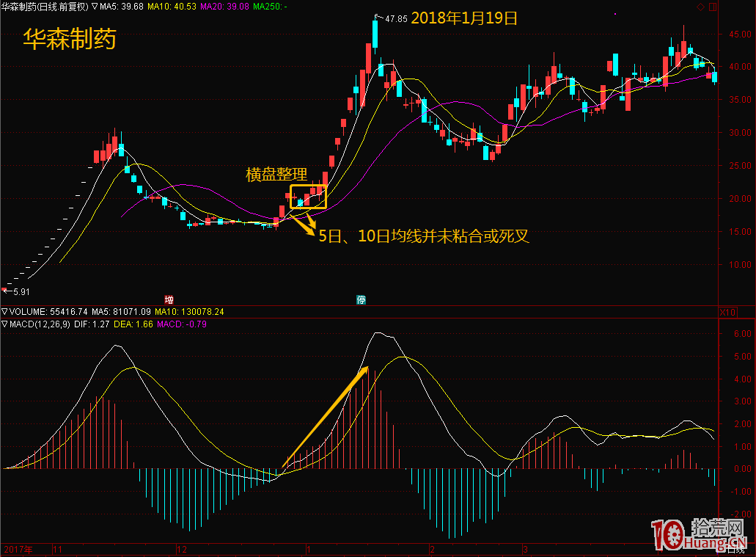Click month 2 on the date axis
The image size is (756, 557).
point(433,550)
